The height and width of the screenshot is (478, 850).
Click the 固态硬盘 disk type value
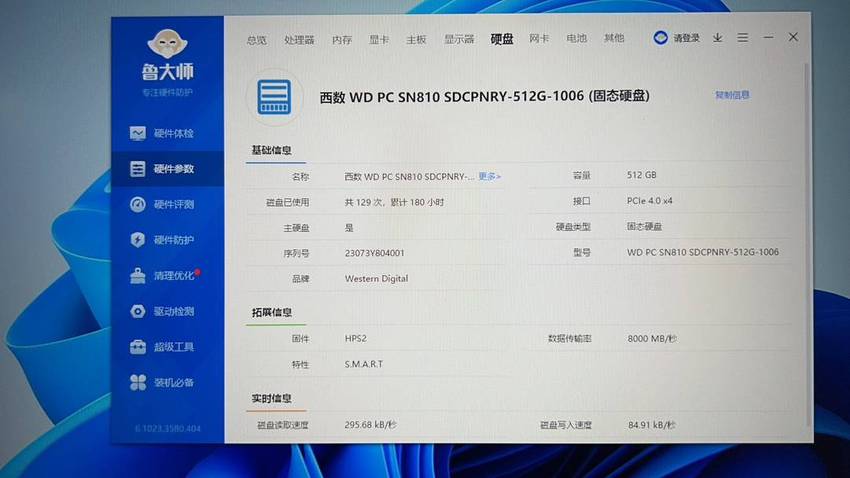[645, 227]
